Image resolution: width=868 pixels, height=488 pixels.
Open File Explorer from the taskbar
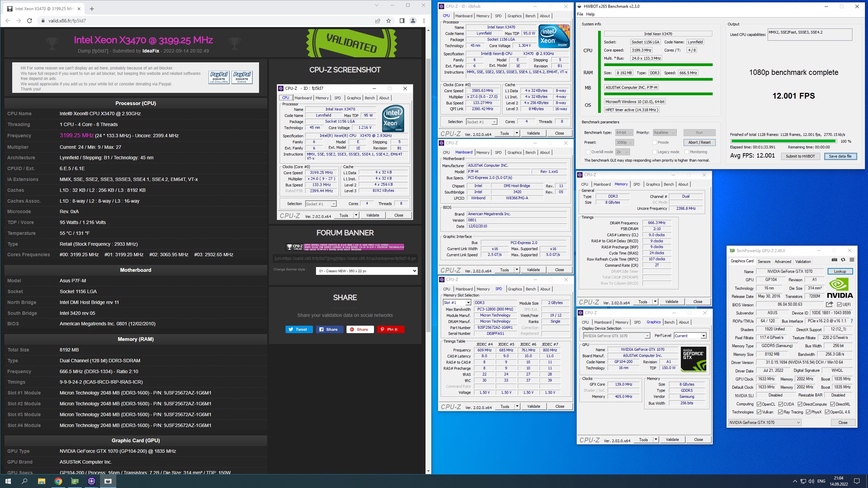(x=41, y=481)
